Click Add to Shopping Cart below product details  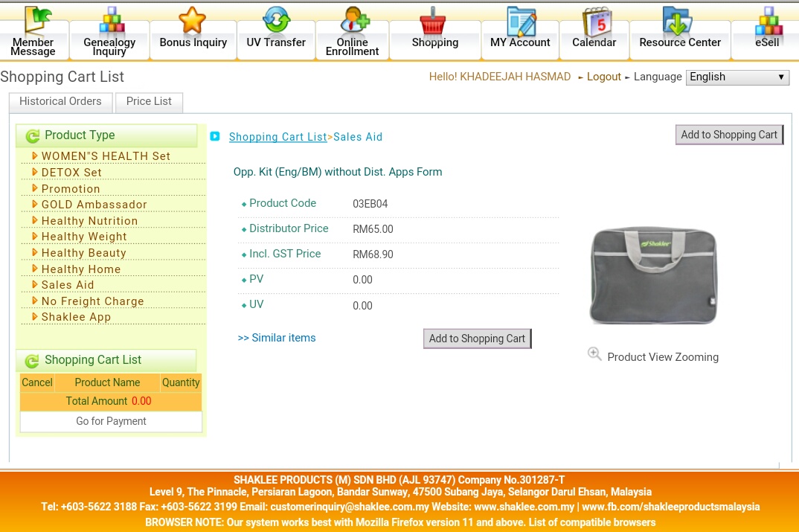[x=477, y=339]
